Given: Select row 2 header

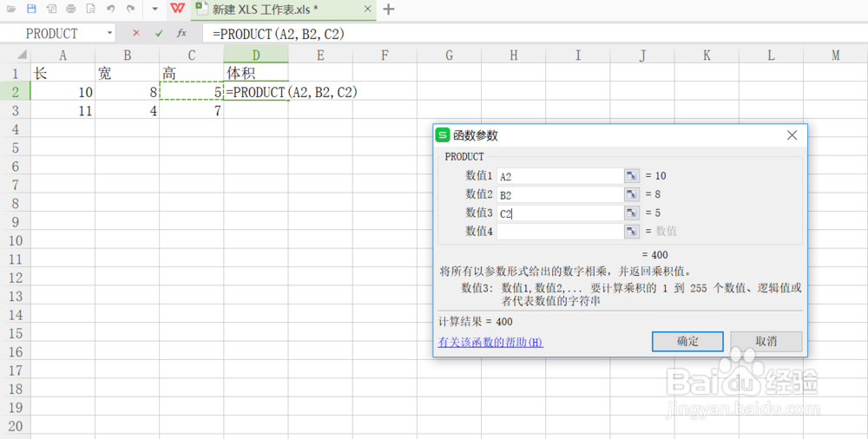Looking at the screenshot, I should (x=15, y=92).
